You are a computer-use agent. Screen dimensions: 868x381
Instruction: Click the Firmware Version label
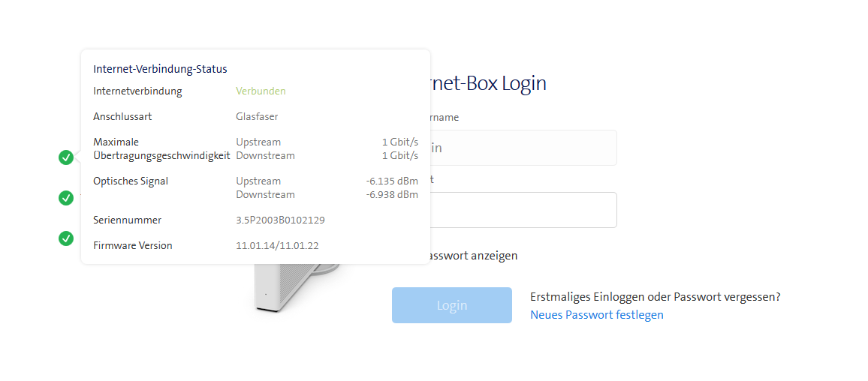(133, 245)
